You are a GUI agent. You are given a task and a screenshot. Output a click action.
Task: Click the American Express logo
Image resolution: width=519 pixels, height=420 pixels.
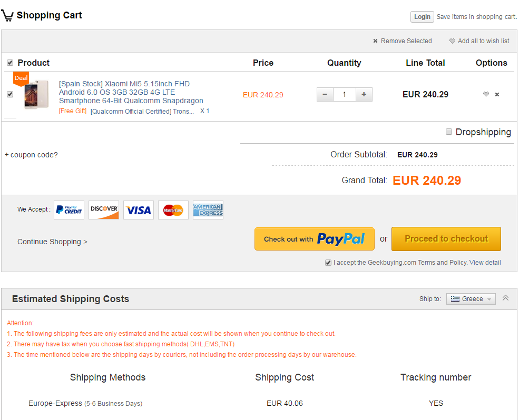[208, 210]
